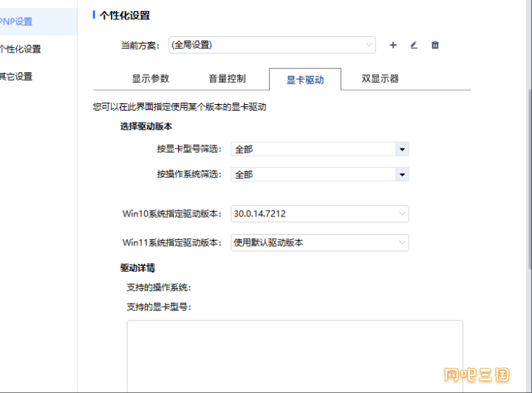Click the plus icon to add a scheme
Viewport: 532px width, 393px height.
tap(393, 45)
